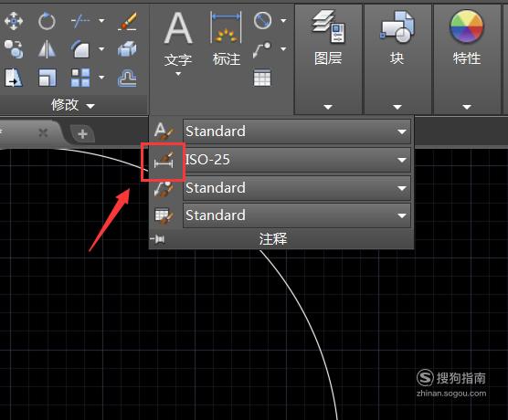Screen dimensions: 508x420
Task: Open the 特性 properties panel
Action: click(467, 60)
